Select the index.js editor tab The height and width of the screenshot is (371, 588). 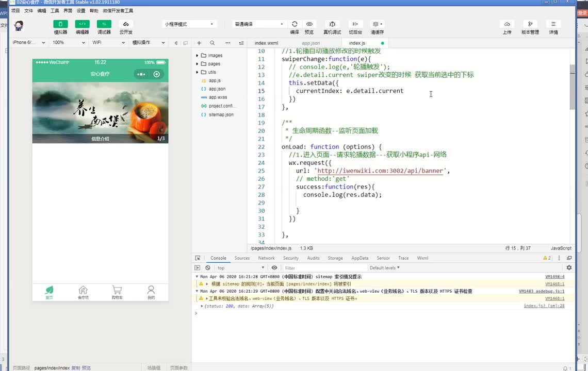(x=357, y=43)
